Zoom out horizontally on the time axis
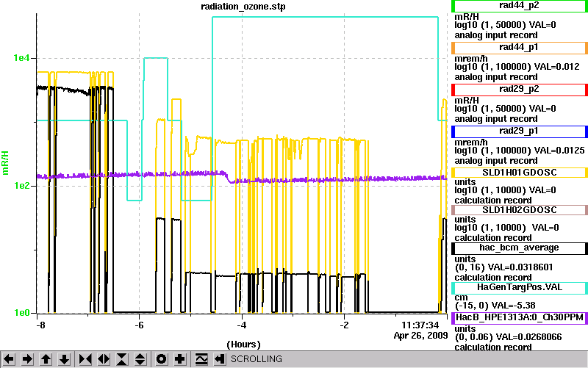This screenshot has width=588, height=368. point(104,359)
